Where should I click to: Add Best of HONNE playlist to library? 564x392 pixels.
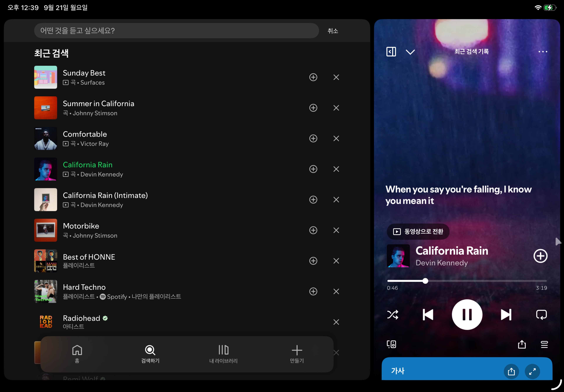coord(313,261)
